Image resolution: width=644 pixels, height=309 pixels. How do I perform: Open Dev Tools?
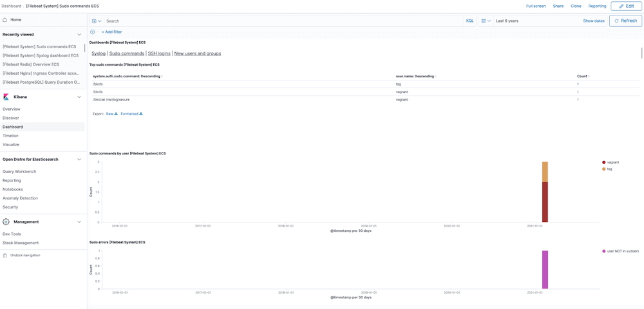(12, 234)
